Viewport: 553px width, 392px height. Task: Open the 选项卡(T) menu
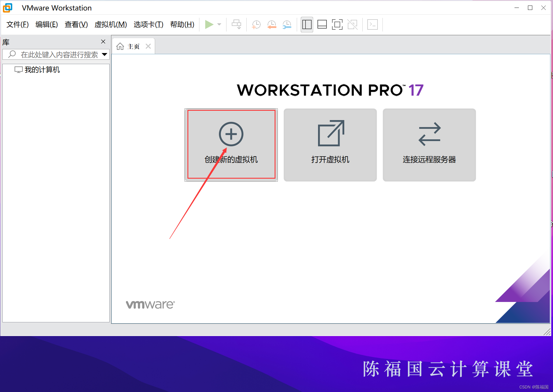click(148, 24)
